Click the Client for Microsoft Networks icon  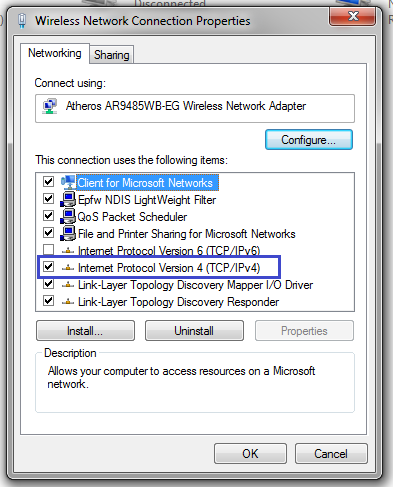click(x=68, y=182)
